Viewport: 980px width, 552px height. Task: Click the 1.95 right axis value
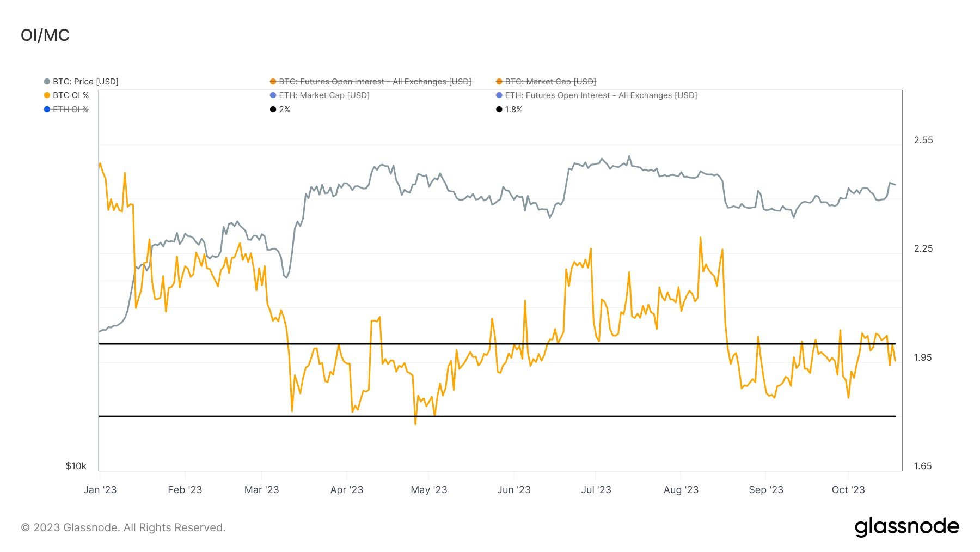(923, 357)
